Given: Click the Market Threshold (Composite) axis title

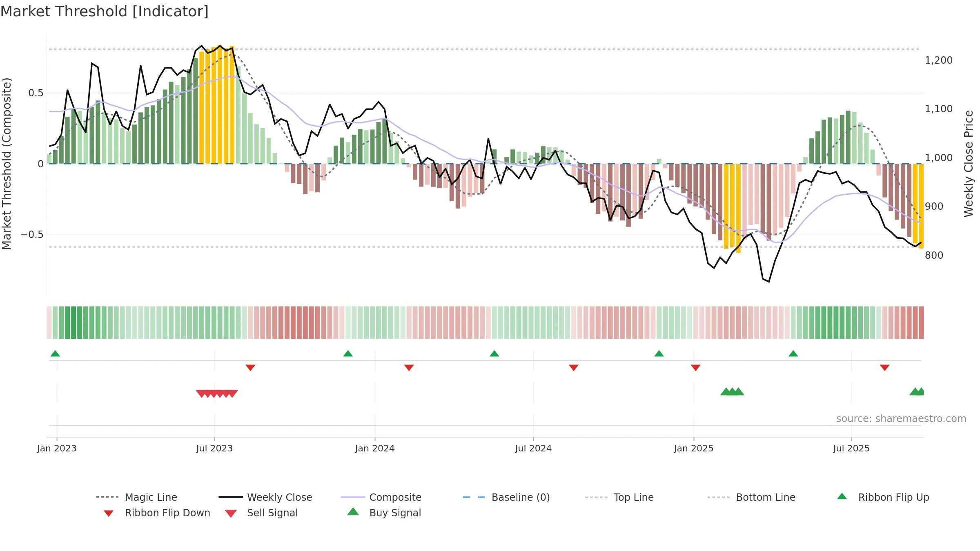Looking at the screenshot, I should click(7, 163).
